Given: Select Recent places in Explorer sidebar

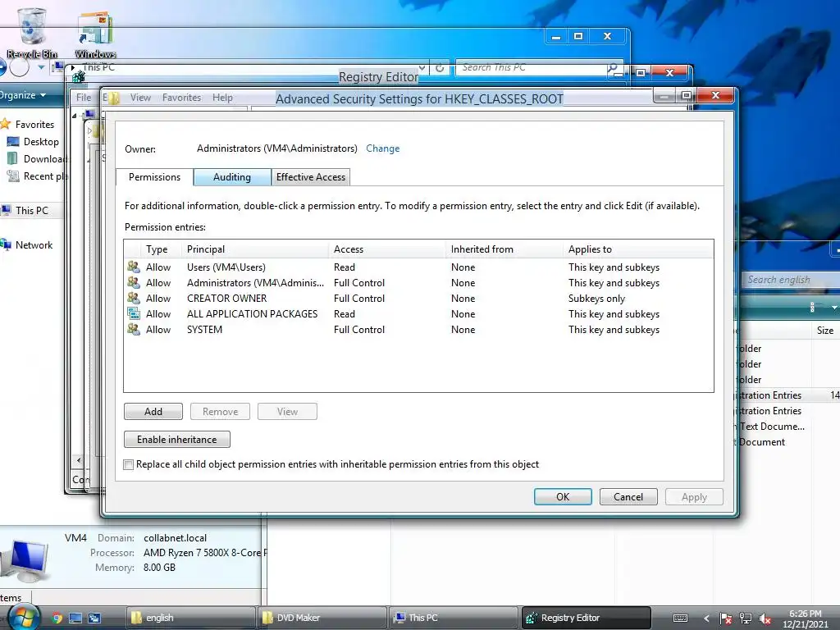Looking at the screenshot, I should tap(36, 176).
